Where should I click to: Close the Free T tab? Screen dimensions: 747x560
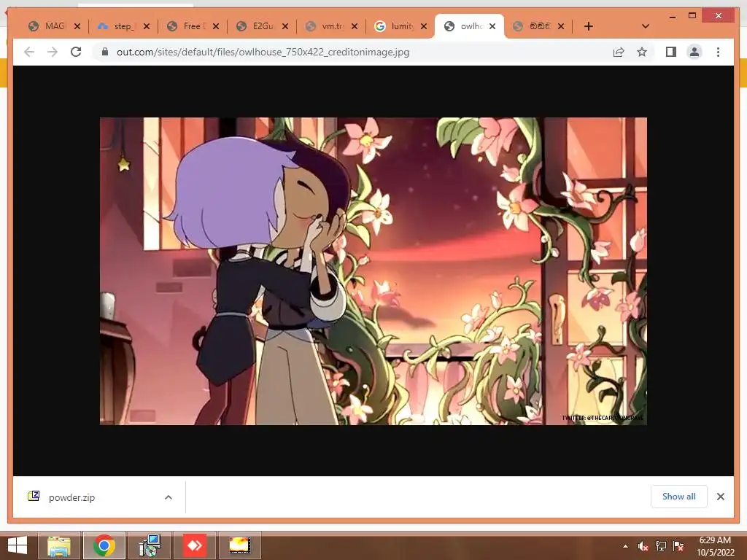click(216, 26)
